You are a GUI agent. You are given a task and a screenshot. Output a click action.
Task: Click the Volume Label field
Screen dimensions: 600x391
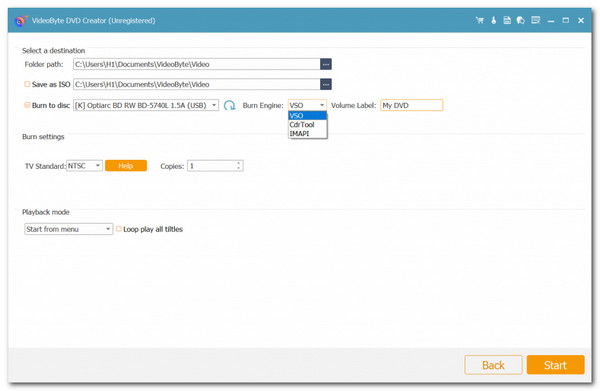pos(412,105)
